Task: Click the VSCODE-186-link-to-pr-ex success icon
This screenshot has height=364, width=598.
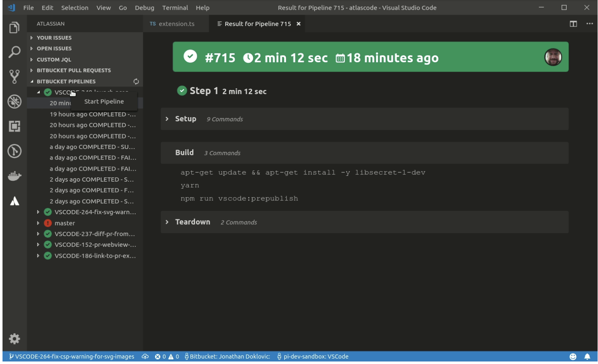Action: point(48,256)
